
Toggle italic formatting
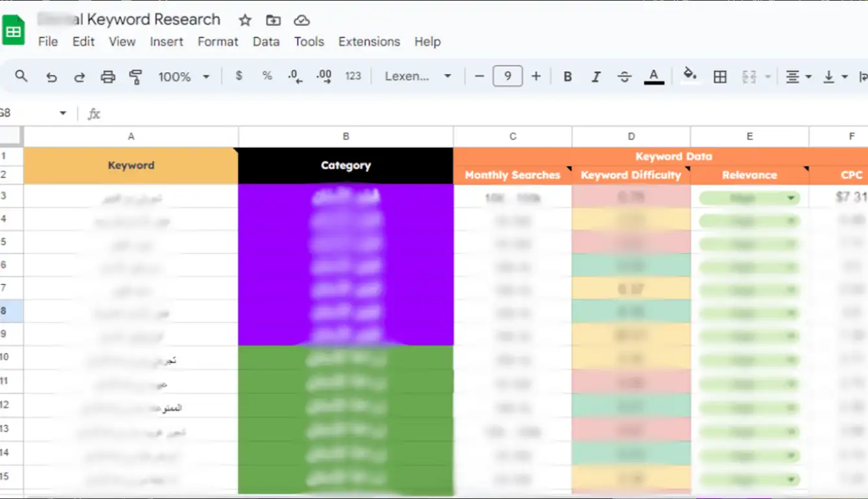coord(596,77)
